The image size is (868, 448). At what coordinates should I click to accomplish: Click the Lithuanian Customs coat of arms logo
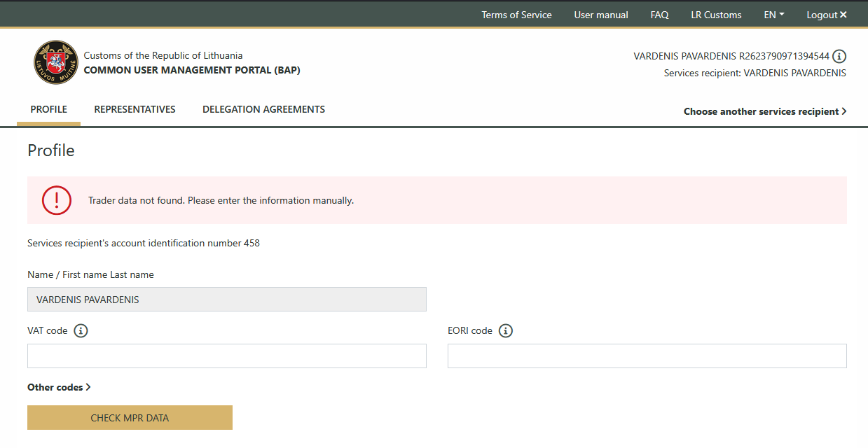coord(55,62)
